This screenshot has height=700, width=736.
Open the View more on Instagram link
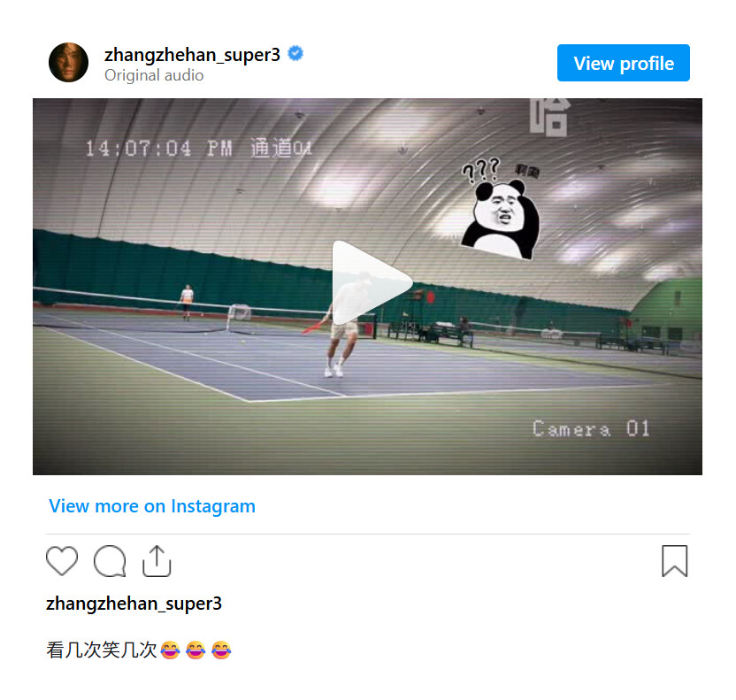click(x=152, y=506)
